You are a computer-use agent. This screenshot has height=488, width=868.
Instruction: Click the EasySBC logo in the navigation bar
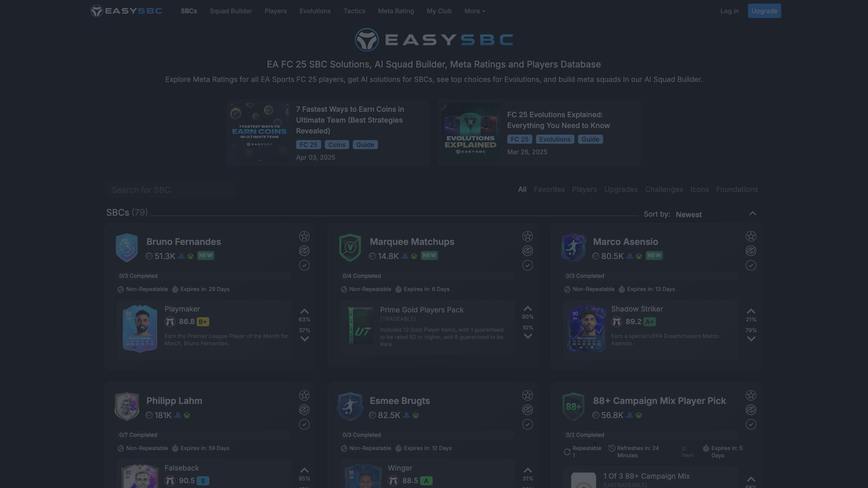click(126, 11)
